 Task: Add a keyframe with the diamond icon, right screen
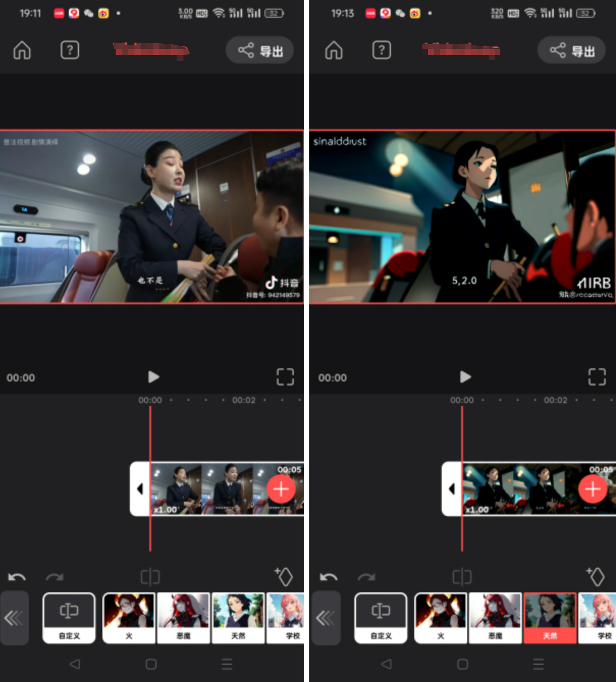pos(596,577)
